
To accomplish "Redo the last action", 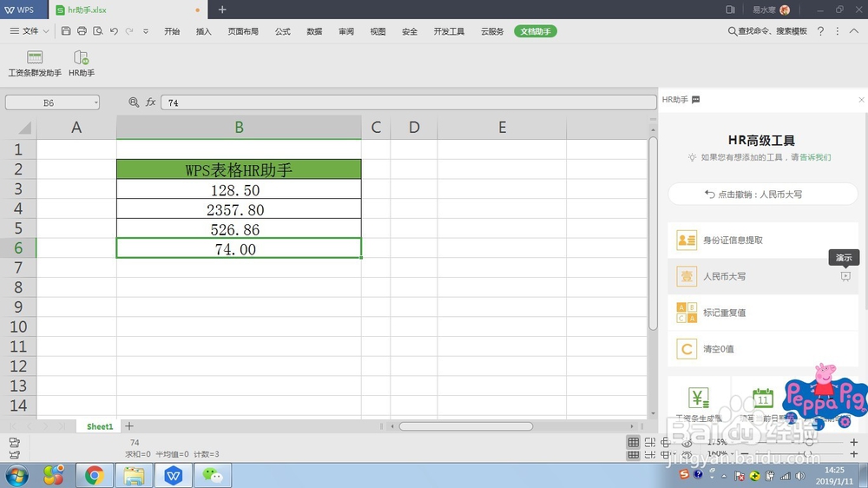I will [129, 31].
